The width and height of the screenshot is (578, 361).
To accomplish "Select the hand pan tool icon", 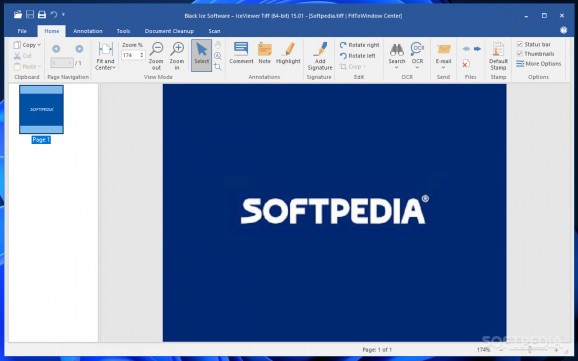I will pos(218,45).
